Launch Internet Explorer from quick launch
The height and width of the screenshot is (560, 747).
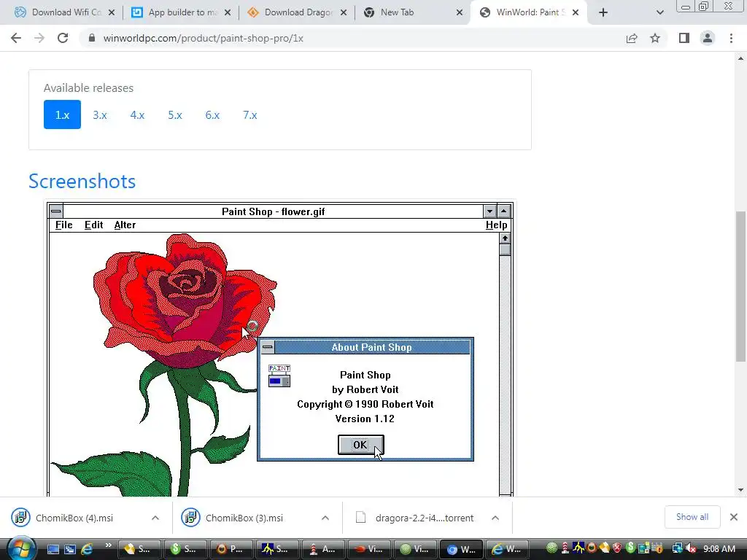pyautogui.click(x=87, y=549)
